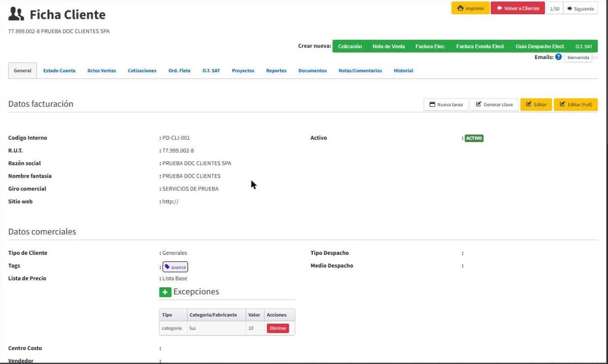Create a new Cotización
The width and height of the screenshot is (608, 364).
[x=350, y=46]
